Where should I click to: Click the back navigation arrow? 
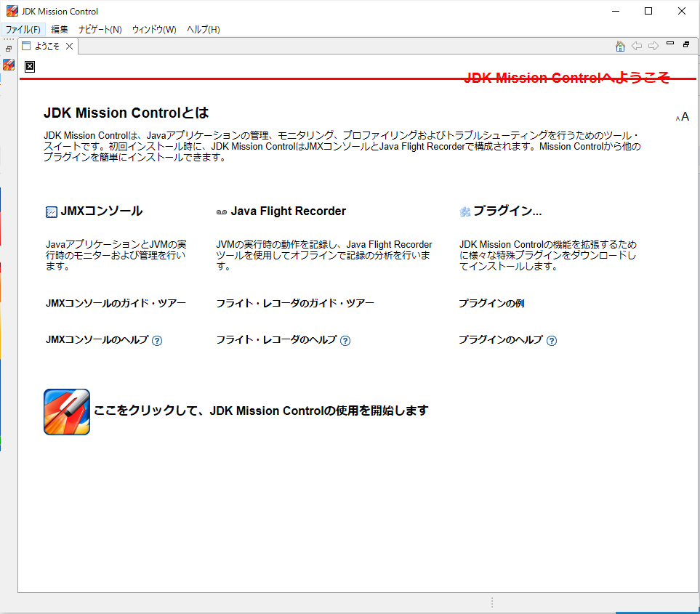click(636, 46)
